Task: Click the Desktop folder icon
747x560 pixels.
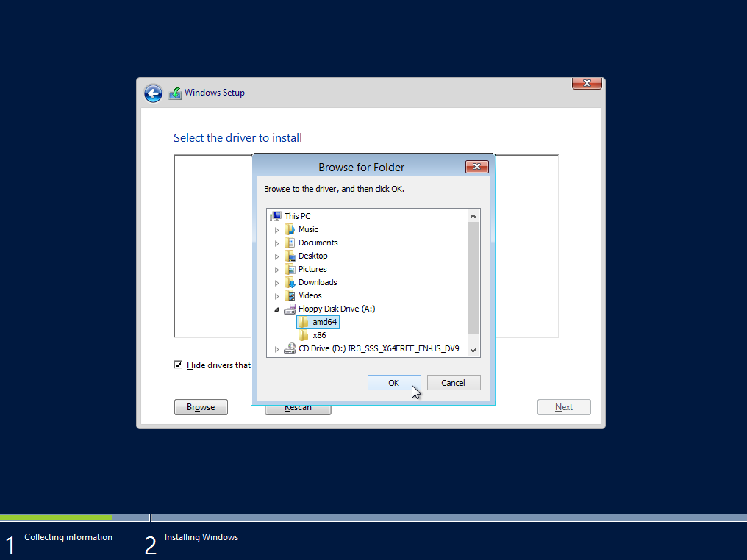Action: (x=290, y=256)
